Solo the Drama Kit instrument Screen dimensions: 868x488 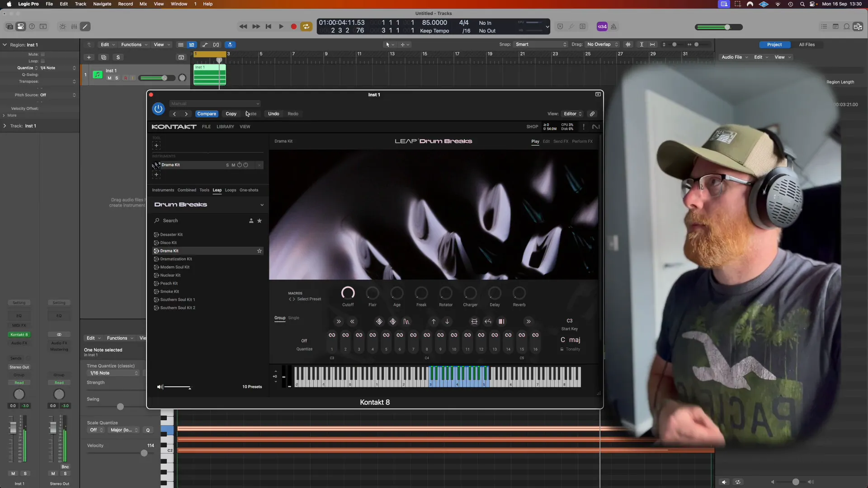[227, 165]
